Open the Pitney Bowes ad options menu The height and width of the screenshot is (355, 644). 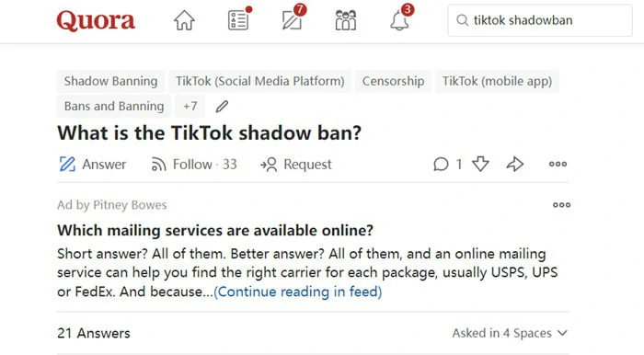(x=561, y=204)
